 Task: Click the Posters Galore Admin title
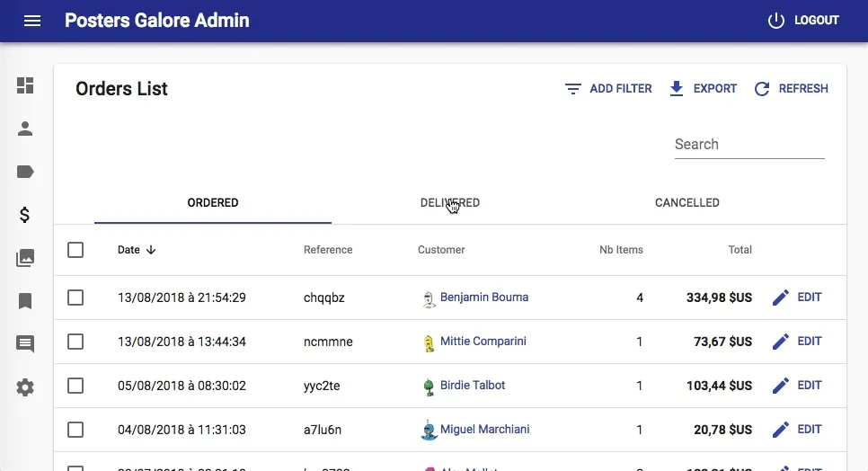tap(156, 21)
